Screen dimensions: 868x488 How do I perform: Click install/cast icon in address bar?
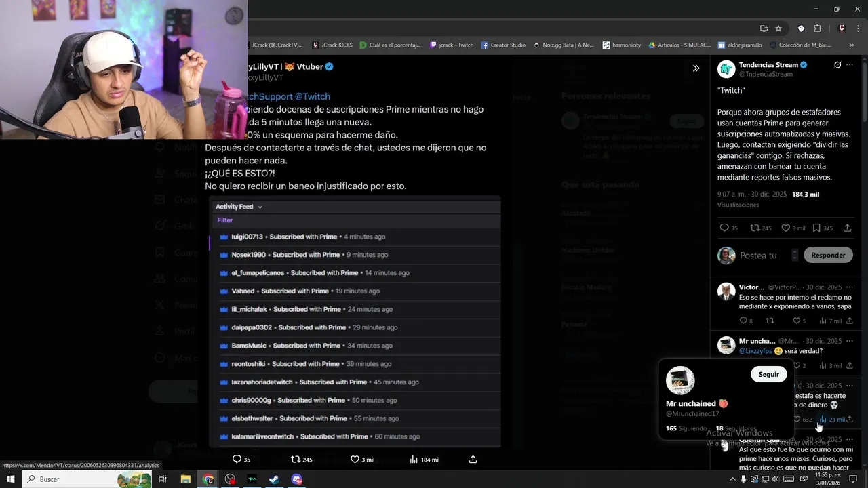[x=764, y=28]
